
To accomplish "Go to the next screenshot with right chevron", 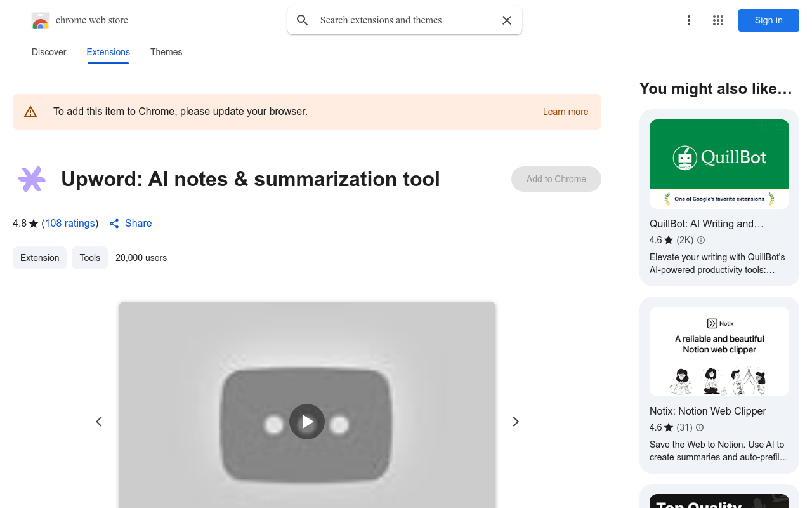I will (516, 422).
